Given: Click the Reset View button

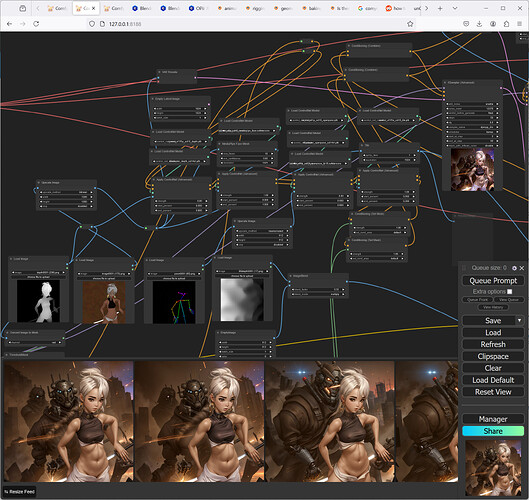Looking at the screenshot, I should (493, 392).
